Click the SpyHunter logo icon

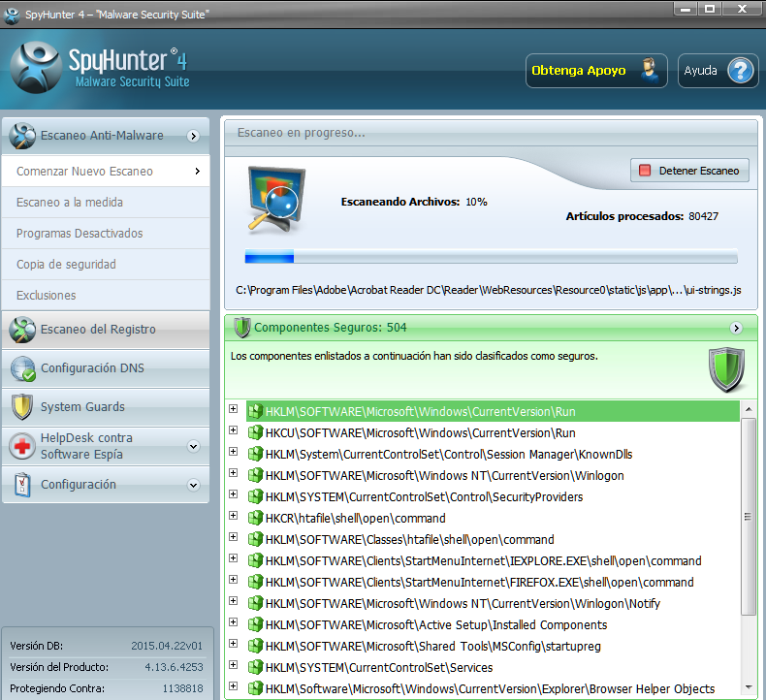37,68
